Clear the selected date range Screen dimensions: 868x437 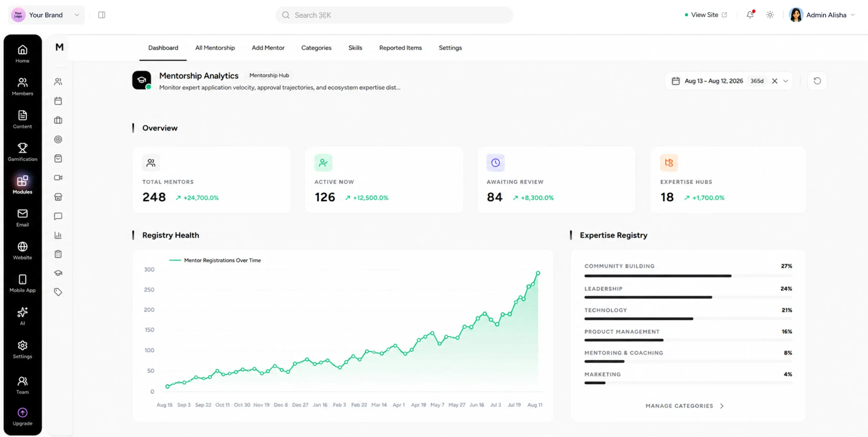[774, 81]
